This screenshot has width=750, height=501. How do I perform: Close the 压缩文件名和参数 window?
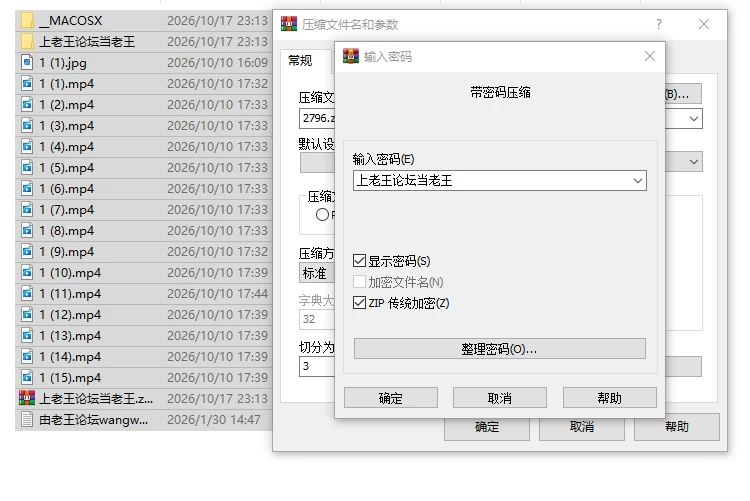pos(704,24)
